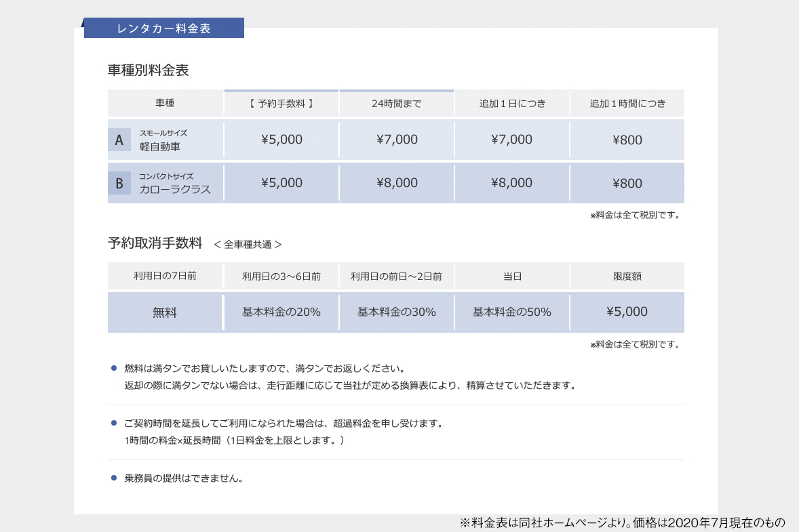Image resolution: width=799 pixels, height=532 pixels.
Task: Click 軽自動車's ¥800 additional hour price
Action: pyautogui.click(x=627, y=140)
